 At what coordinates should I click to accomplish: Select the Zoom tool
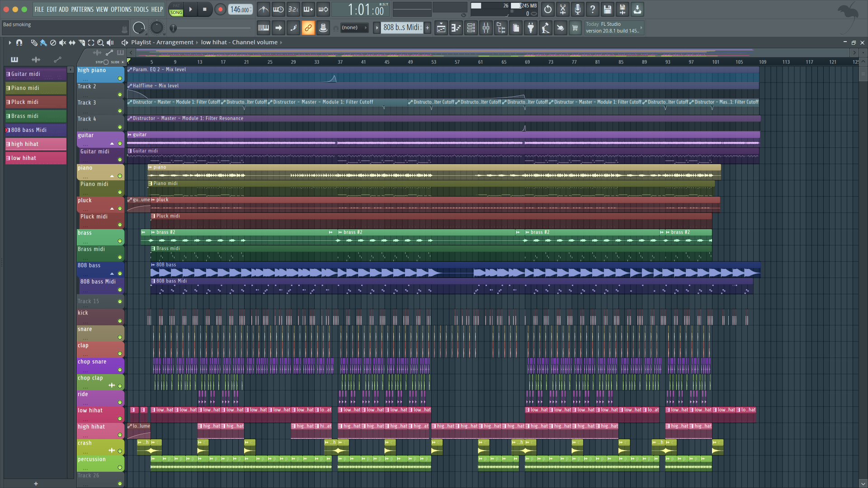[x=100, y=42]
